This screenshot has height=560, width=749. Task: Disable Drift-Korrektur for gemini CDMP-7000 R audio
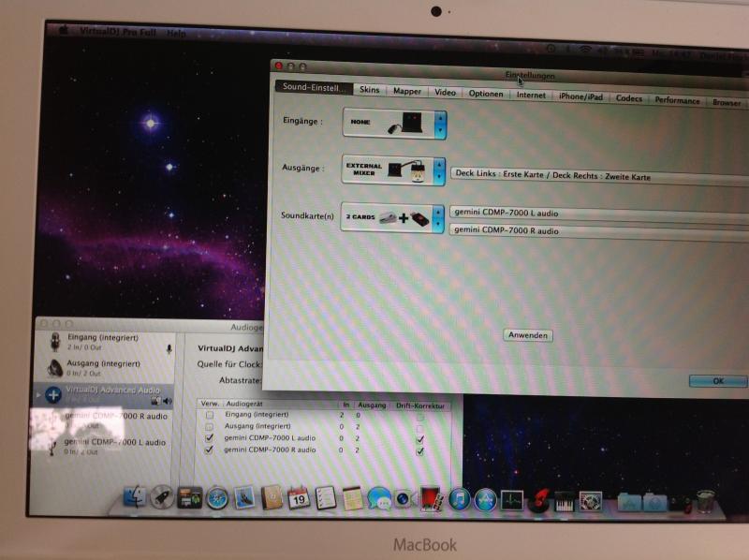tap(419, 451)
